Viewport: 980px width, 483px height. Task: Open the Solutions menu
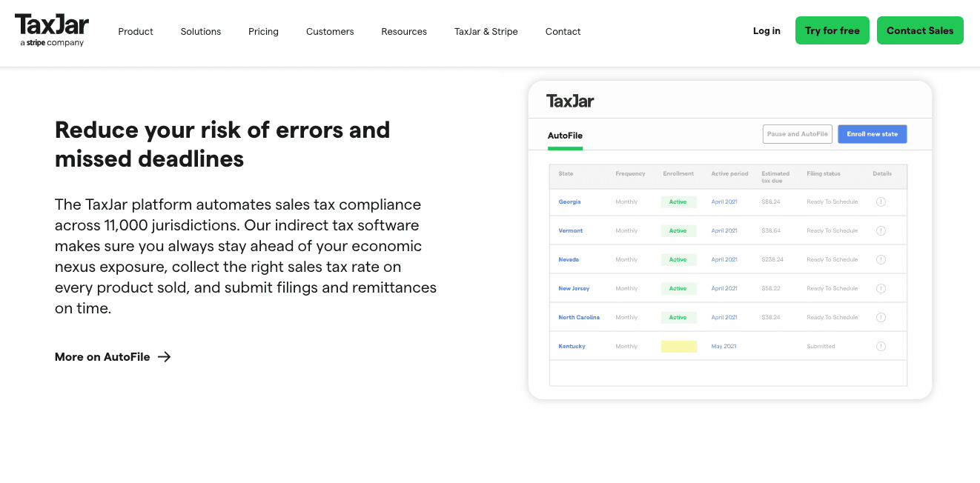pos(201,31)
